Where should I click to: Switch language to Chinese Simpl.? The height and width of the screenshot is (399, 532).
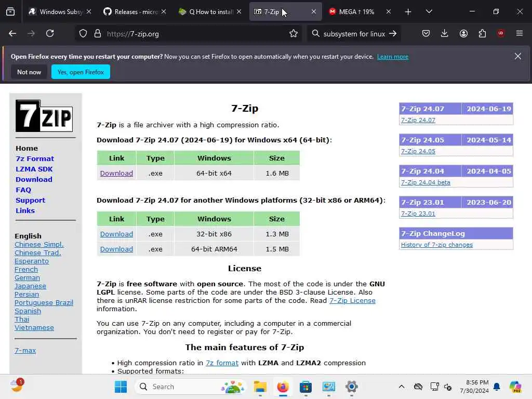click(39, 245)
